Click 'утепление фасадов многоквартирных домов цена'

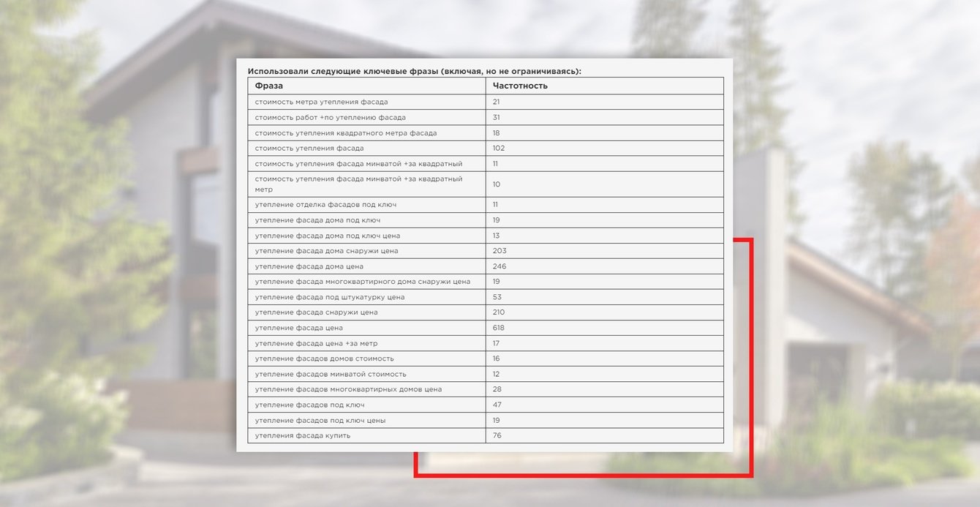pyautogui.click(x=348, y=389)
